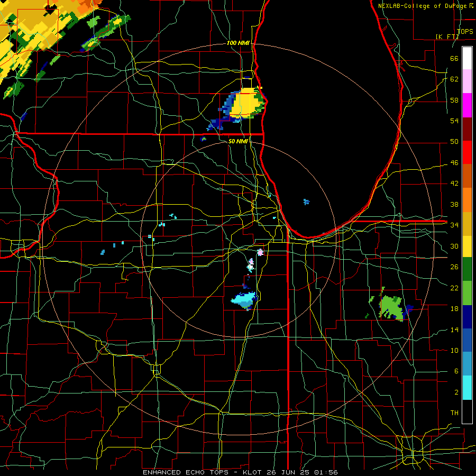Click the dark red (maroon) legend swatch
Screen dimensions: 476x476
point(467,129)
